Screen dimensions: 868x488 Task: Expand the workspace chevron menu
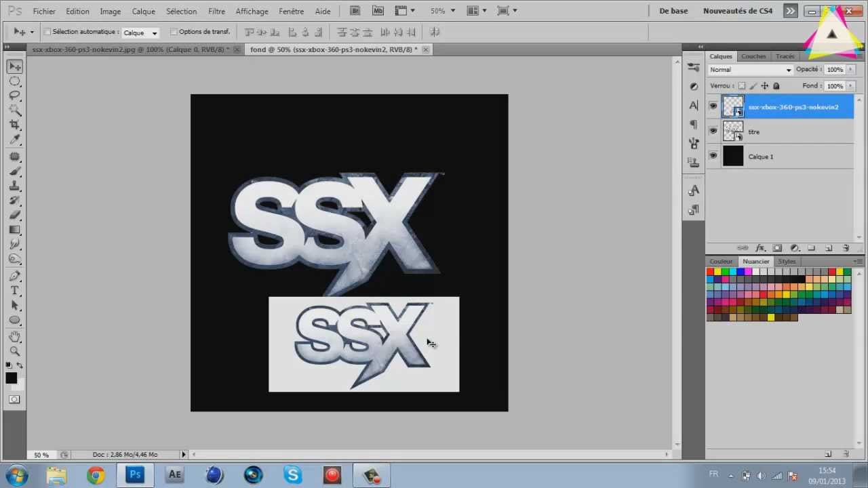(x=790, y=11)
